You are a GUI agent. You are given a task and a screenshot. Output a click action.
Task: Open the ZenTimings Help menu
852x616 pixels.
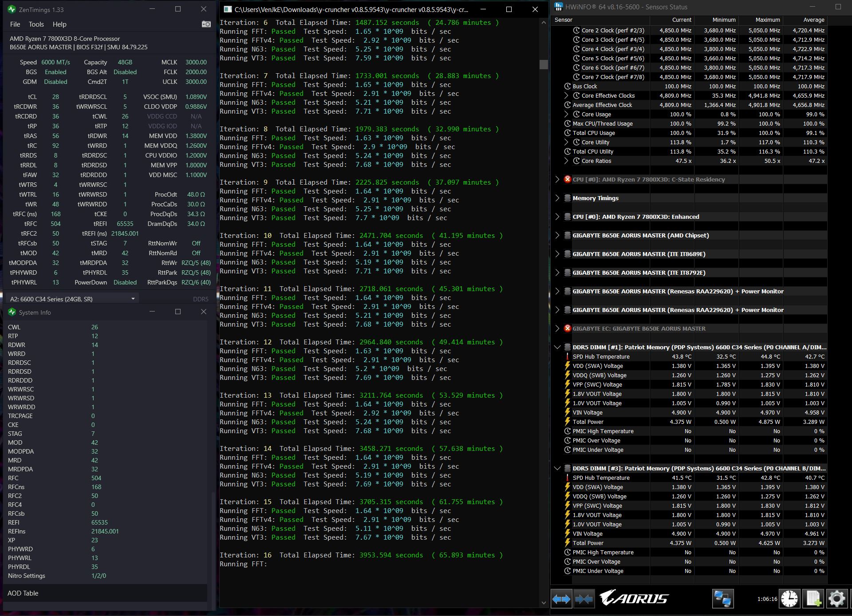pyautogui.click(x=59, y=24)
